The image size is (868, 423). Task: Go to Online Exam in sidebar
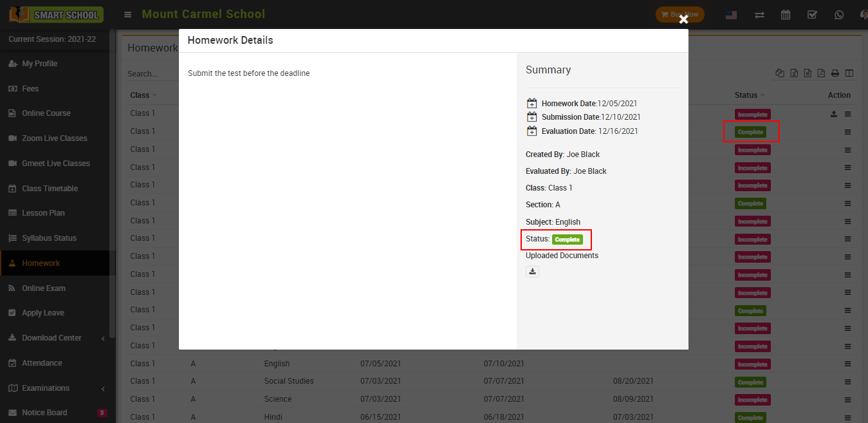(x=43, y=288)
